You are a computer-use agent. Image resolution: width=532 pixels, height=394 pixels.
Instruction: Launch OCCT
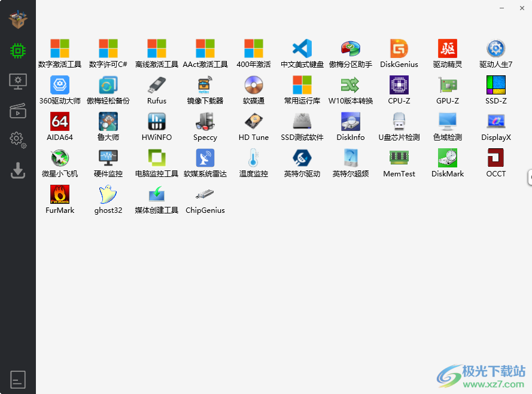tap(496, 158)
